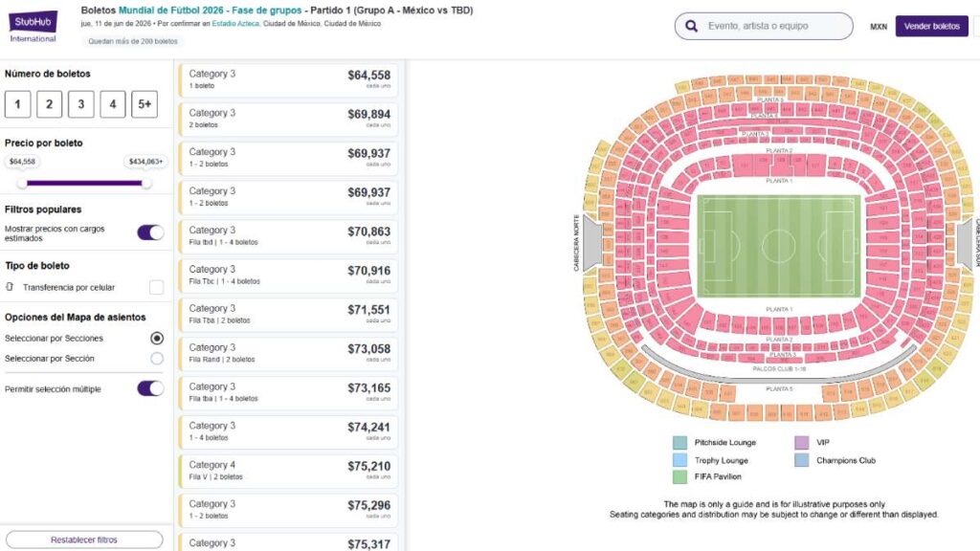The height and width of the screenshot is (551, 980).
Task: Select ticket quantity 2
Action: point(48,104)
